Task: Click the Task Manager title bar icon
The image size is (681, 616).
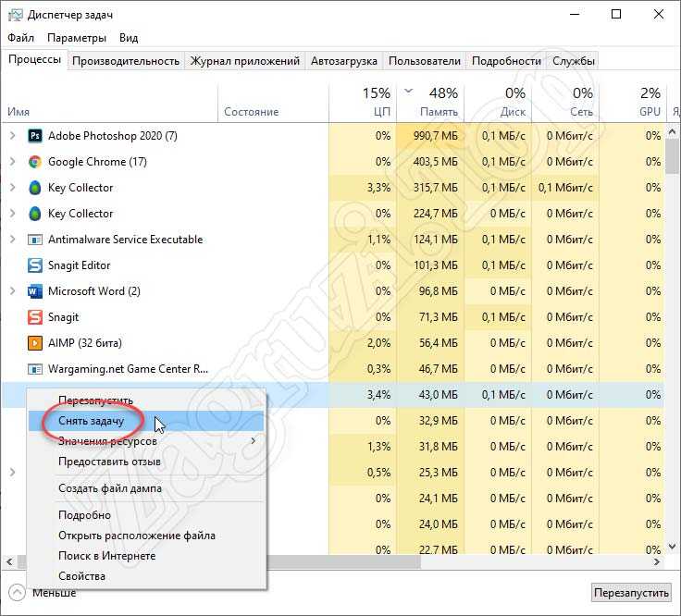Action: click(15, 15)
